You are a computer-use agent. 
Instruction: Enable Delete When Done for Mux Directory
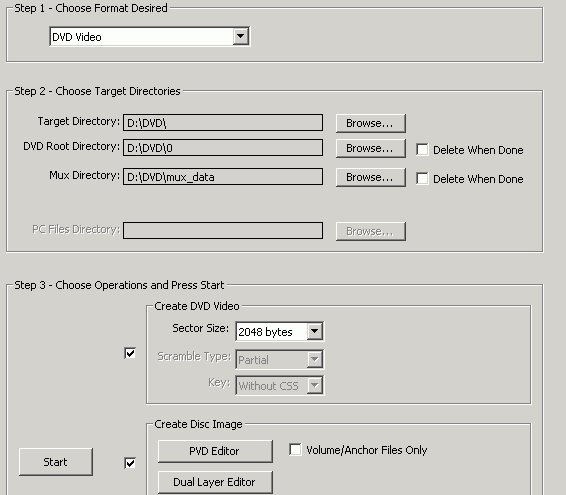pos(422,178)
